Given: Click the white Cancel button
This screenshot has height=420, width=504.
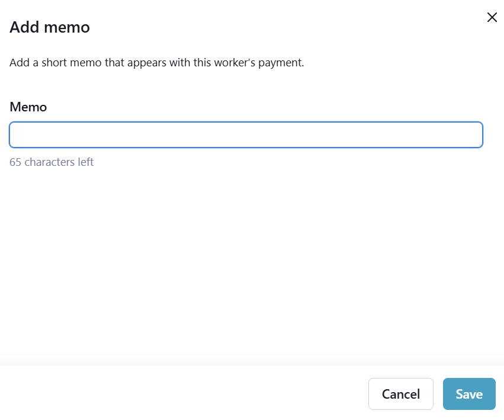Looking at the screenshot, I should click(x=400, y=394).
